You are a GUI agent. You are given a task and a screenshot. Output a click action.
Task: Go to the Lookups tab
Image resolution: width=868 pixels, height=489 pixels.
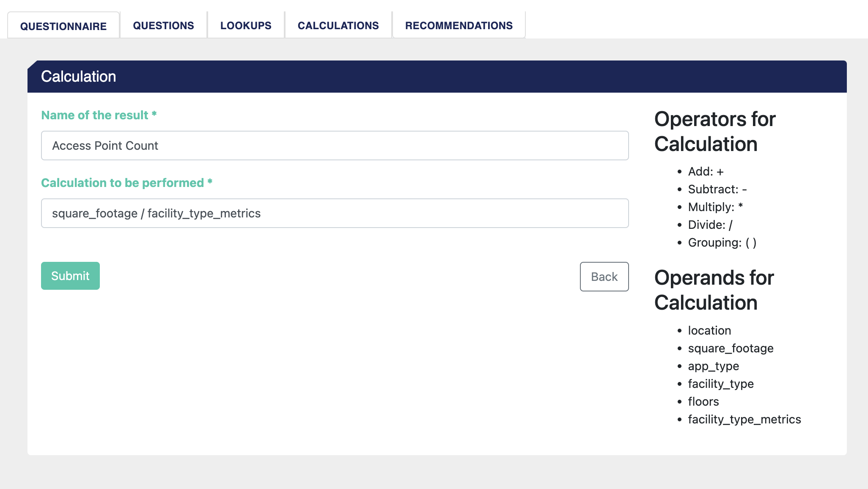[x=246, y=25]
